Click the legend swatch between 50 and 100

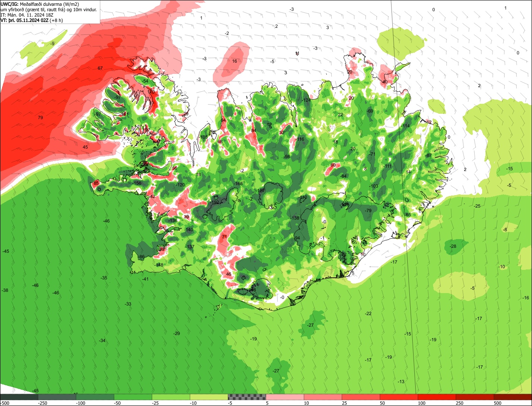[x=399, y=397]
